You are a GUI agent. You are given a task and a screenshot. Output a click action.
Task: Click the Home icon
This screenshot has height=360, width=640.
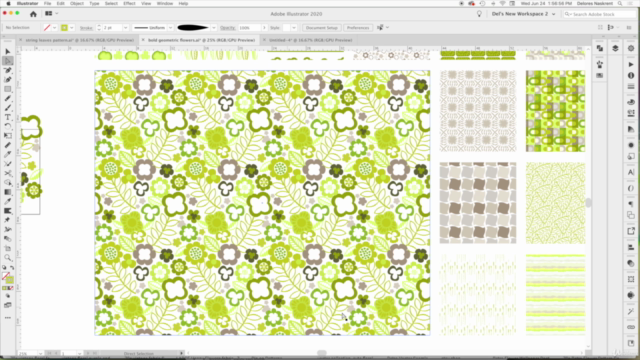point(33,14)
